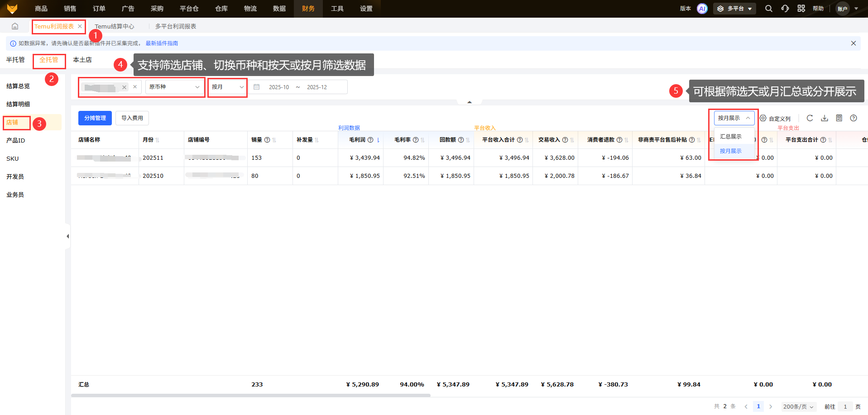The height and width of the screenshot is (415, 868).
Task: Open the 按月 period dropdown
Action: [227, 87]
